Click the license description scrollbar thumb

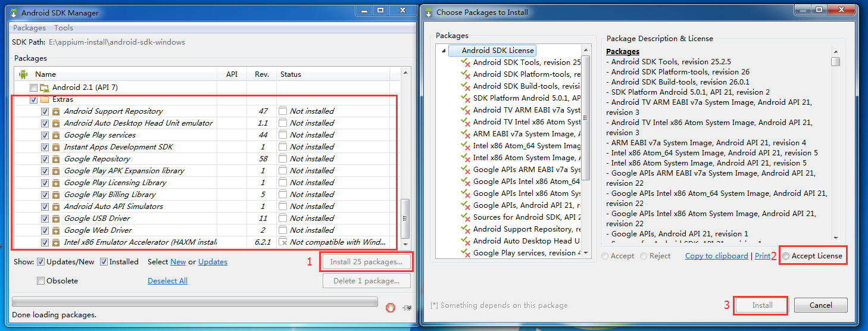836,62
